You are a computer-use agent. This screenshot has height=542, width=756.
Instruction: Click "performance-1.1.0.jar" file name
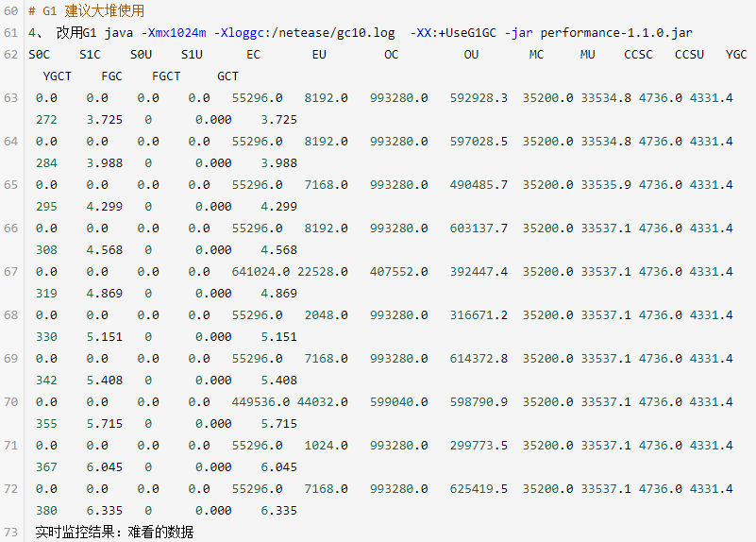pyautogui.click(x=616, y=32)
